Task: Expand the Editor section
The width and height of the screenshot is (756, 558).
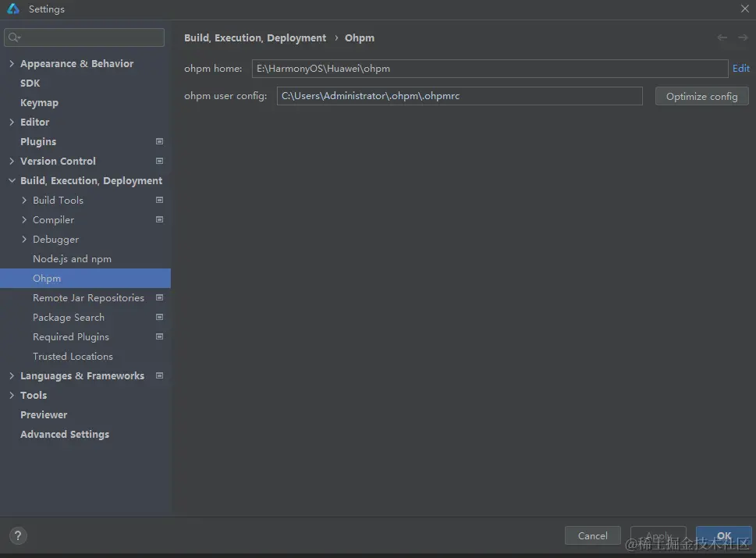Action: 12,122
